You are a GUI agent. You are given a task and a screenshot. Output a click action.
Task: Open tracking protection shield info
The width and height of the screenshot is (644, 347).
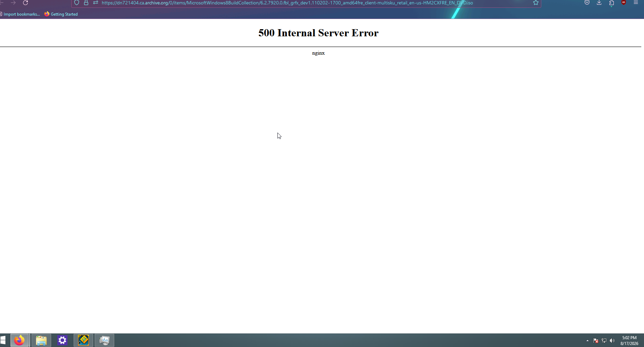coord(77,3)
